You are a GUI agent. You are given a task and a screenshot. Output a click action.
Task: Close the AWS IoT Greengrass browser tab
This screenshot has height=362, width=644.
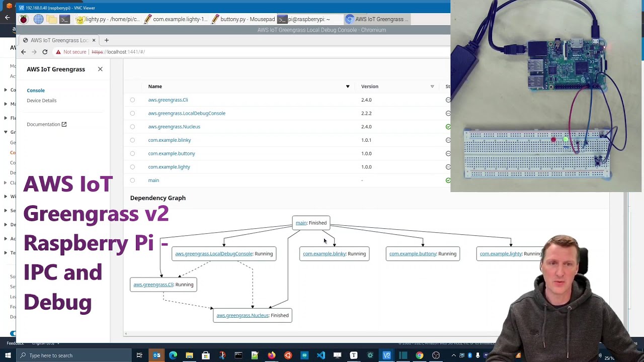(94, 40)
